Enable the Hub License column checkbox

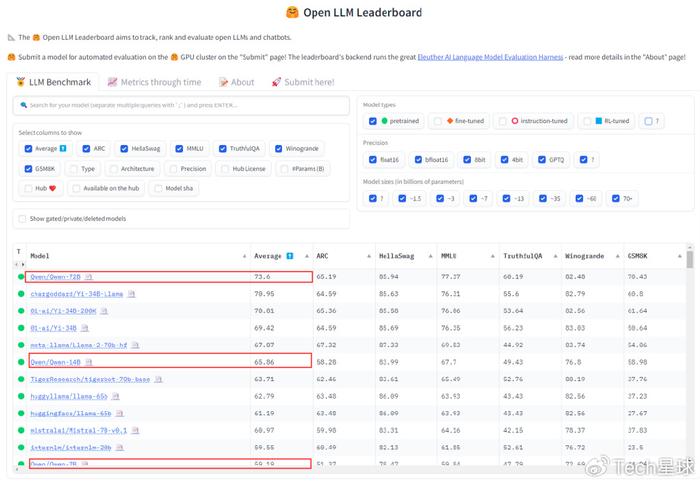pyautogui.click(x=225, y=169)
